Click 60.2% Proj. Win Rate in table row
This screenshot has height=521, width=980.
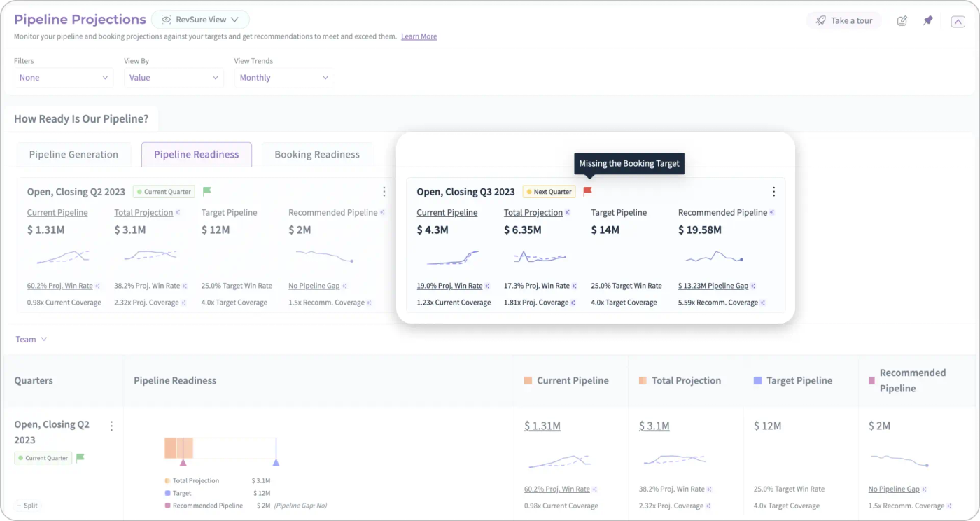coord(557,489)
